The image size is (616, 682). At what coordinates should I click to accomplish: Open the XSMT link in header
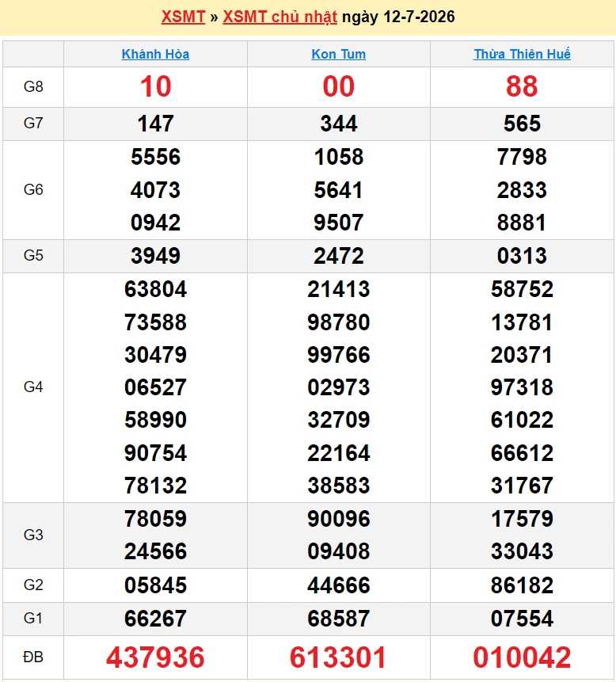tap(183, 17)
